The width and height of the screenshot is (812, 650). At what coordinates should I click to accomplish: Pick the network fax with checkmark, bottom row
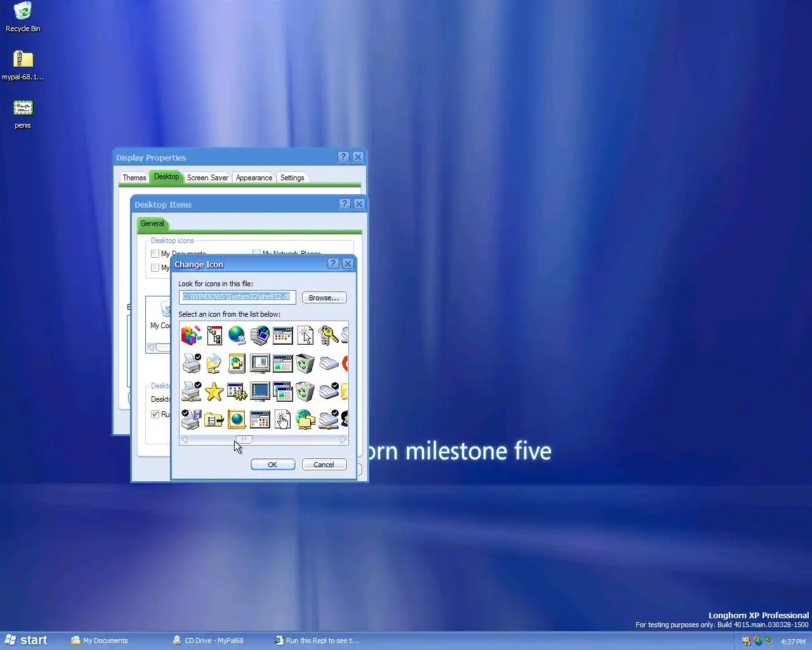(328, 420)
